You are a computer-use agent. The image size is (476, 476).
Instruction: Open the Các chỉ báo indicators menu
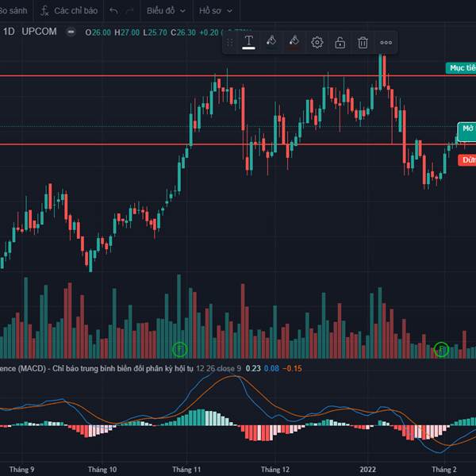tap(69, 11)
